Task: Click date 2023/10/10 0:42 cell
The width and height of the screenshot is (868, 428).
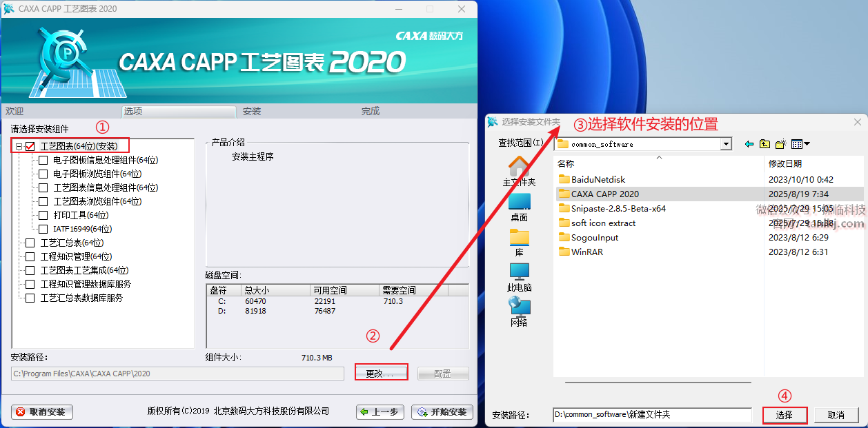Action: [801, 179]
